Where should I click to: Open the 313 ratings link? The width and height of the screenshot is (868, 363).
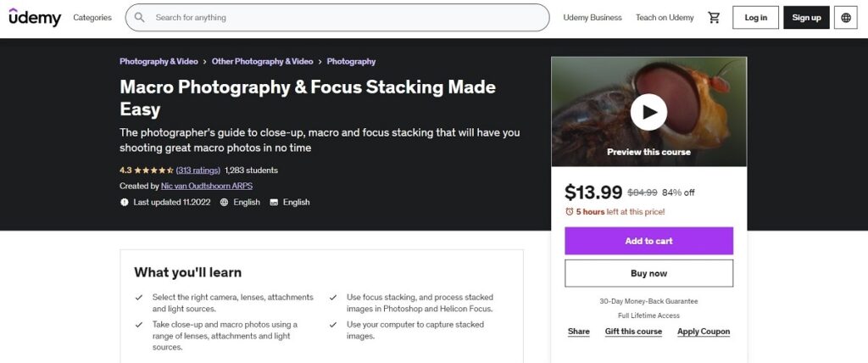pos(198,170)
